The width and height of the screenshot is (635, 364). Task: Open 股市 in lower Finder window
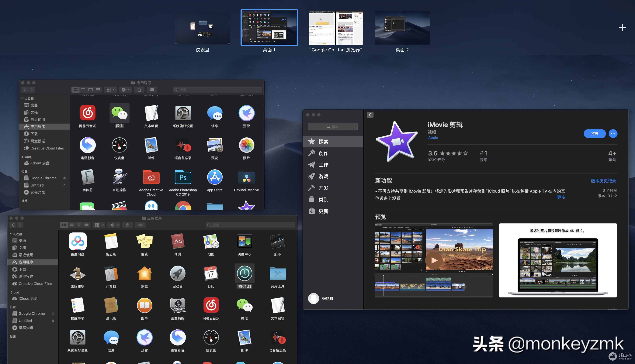click(x=277, y=241)
